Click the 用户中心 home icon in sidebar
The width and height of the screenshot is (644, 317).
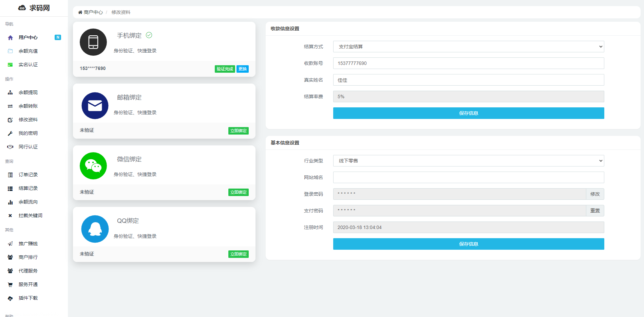tap(10, 38)
